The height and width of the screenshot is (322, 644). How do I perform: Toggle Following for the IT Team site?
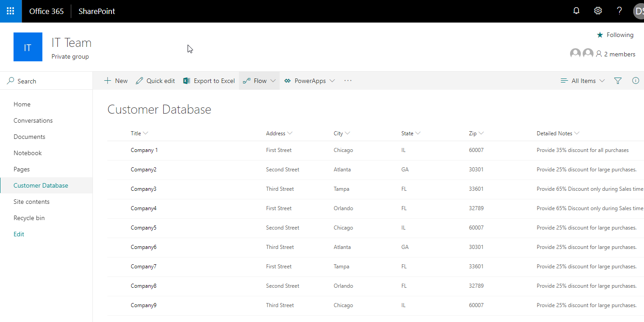coord(615,35)
